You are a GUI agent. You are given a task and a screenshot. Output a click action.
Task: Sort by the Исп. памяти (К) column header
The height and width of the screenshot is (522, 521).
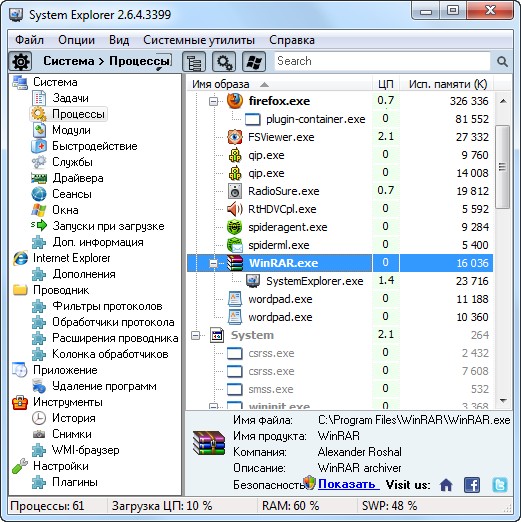click(447, 84)
